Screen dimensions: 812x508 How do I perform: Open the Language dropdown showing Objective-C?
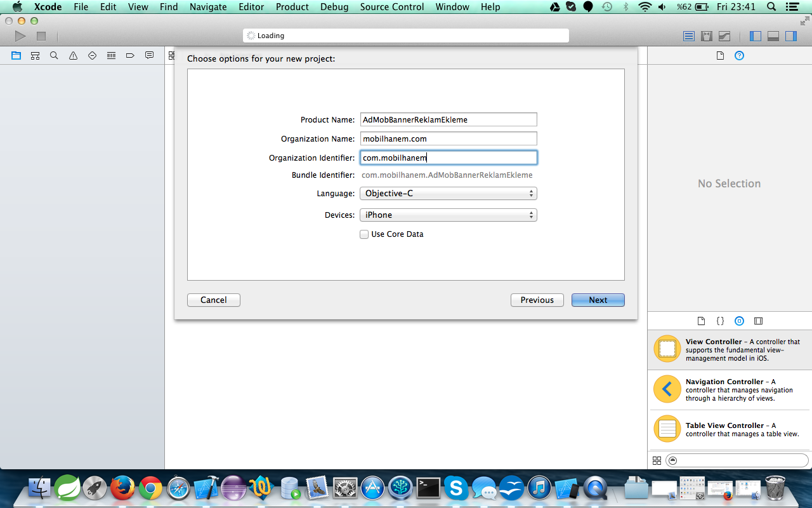[449, 193]
